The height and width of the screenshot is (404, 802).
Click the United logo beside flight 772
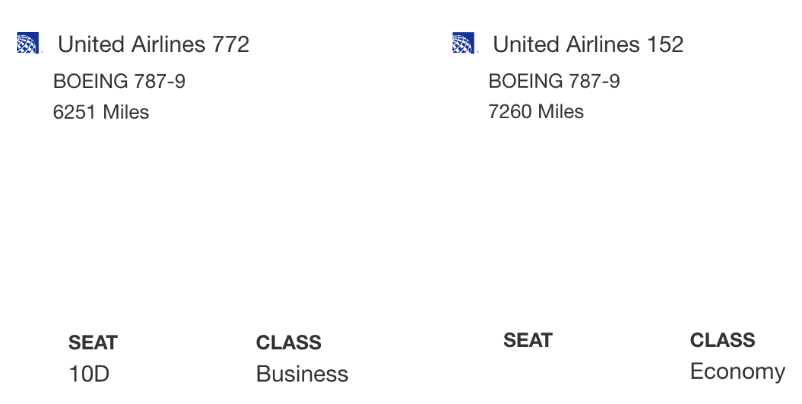pos(28,44)
